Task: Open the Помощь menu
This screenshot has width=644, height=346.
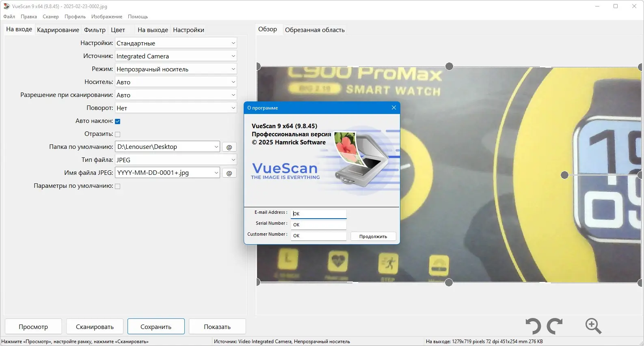Action: (x=138, y=17)
